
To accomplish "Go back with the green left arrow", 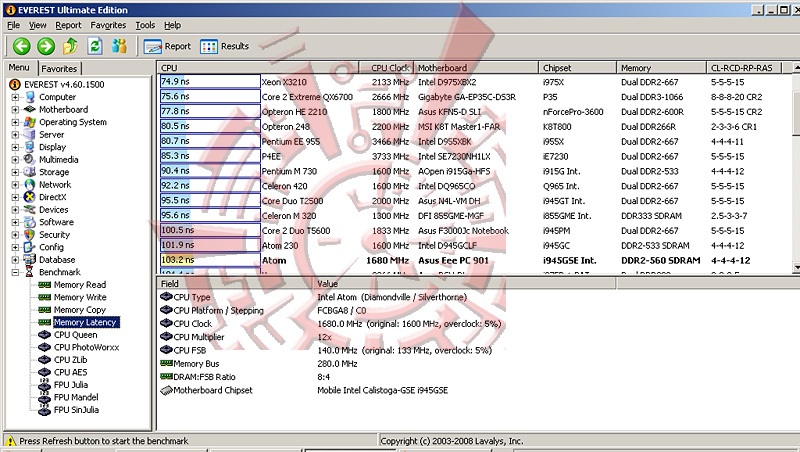I will (21, 46).
